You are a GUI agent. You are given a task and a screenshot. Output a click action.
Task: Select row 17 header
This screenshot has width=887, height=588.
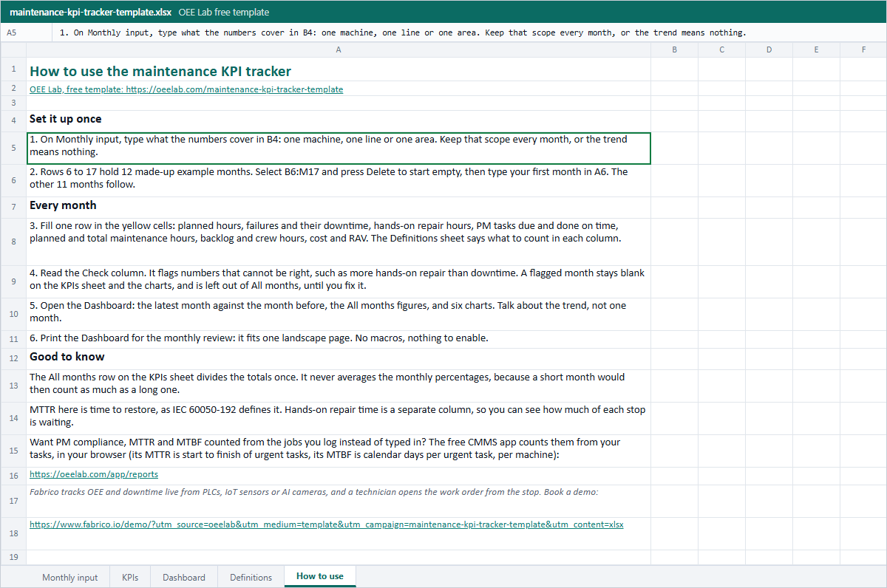13,501
